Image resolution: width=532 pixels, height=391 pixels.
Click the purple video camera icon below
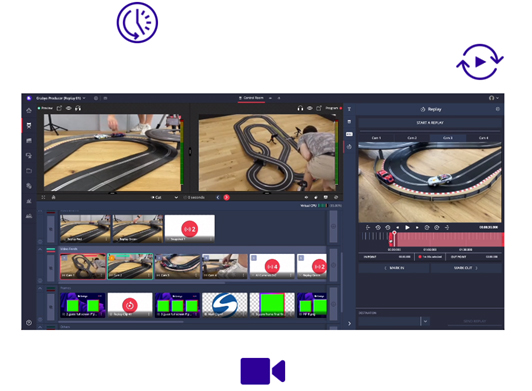click(263, 371)
